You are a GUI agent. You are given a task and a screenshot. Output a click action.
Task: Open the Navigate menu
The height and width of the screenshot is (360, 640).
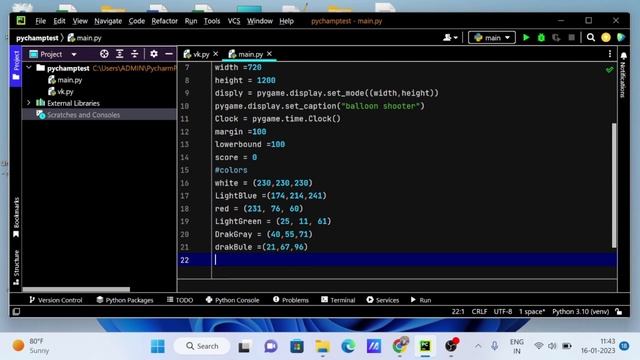108,21
